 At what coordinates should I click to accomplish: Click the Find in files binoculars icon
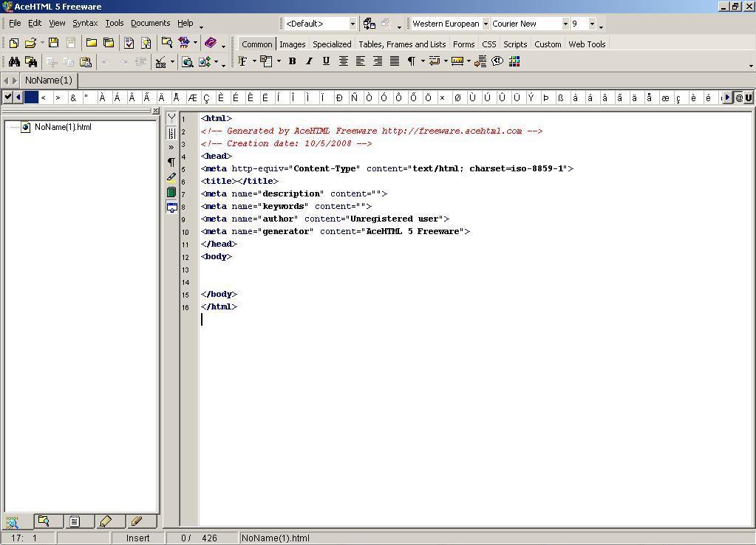coord(31,62)
